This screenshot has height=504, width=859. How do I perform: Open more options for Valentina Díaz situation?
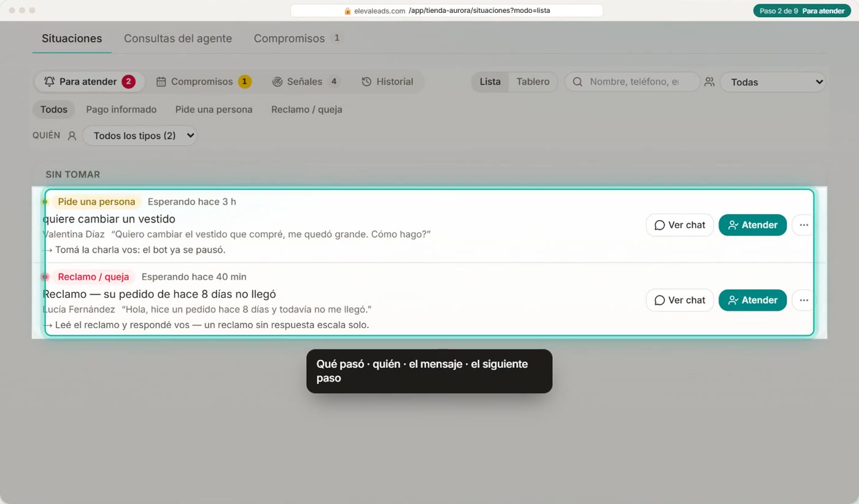coord(803,225)
